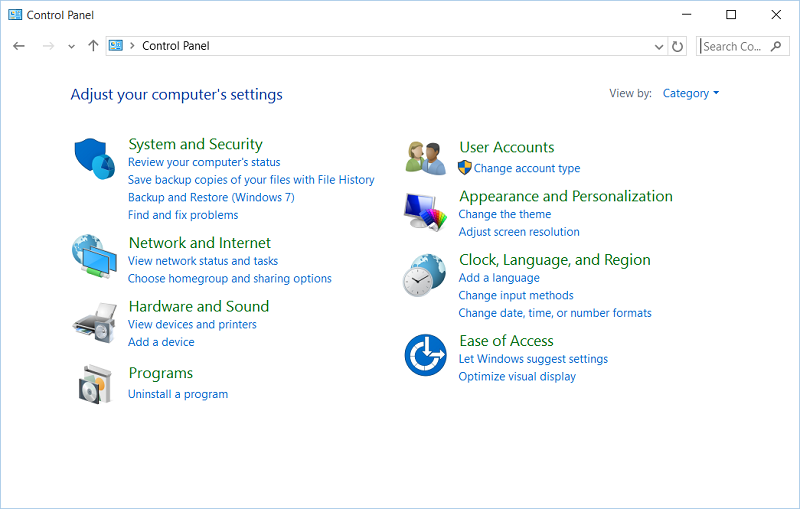Click the Clock, Language, and Region icon
This screenshot has height=509, width=800.
click(425, 275)
